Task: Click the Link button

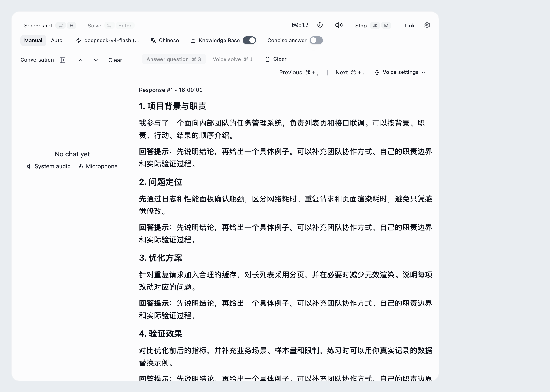Action: point(409,26)
